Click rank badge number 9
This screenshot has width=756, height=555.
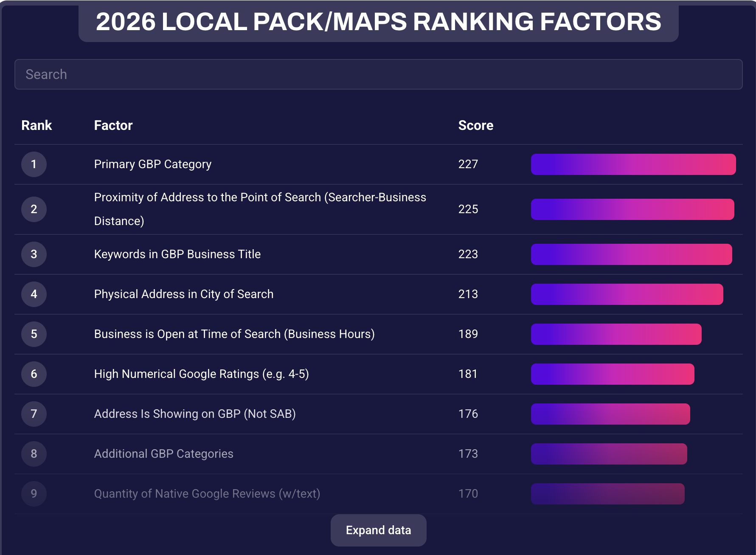(34, 494)
